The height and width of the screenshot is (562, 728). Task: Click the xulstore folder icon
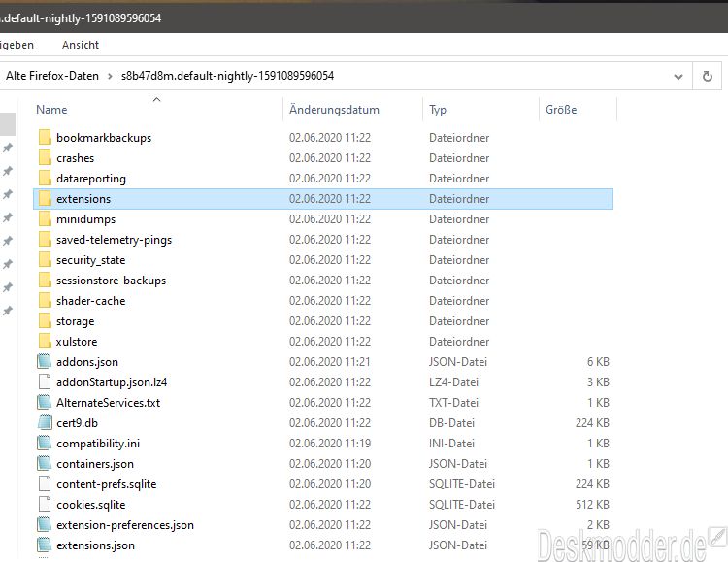click(45, 342)
